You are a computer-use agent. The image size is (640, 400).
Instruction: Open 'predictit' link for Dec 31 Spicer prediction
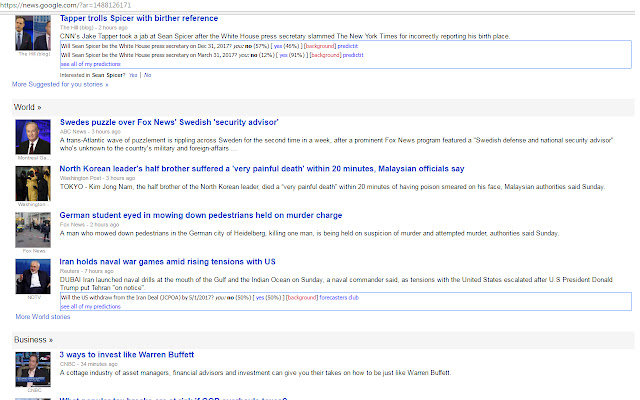pos(347,46)
